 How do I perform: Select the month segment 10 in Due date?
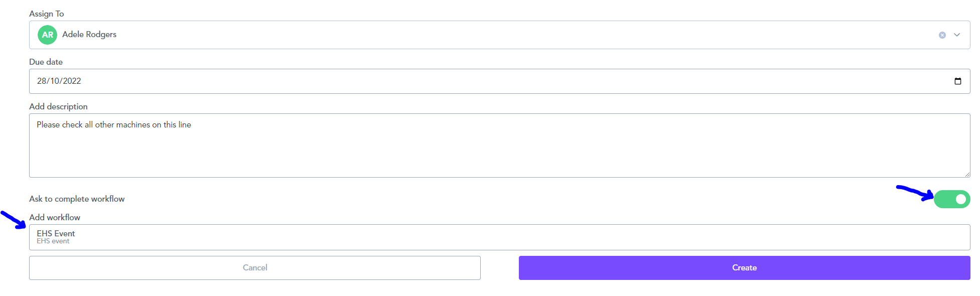coord(55,81)
